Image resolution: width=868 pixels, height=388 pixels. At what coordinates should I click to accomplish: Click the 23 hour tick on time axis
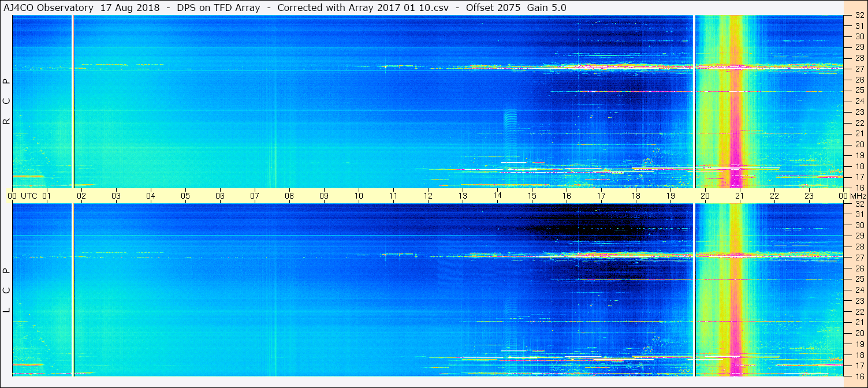pos(809,196)
